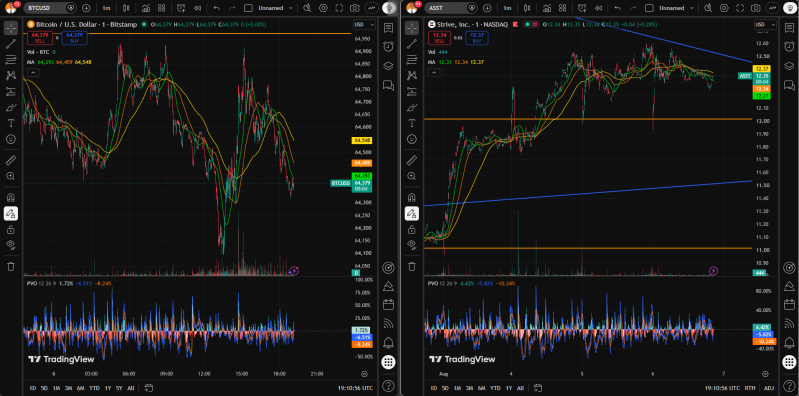The height and width of the screenshot is (396, 799).
Task: Open the text tool in BTCUSD window
Action: [x=11, y=123]
